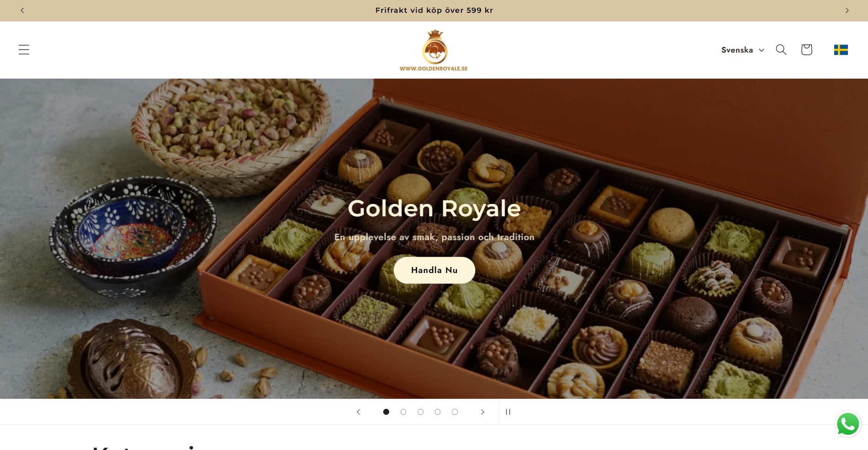The image size is (868, 450).
Task: Go to next slide arrow below banner
Action: click(482, 412)
